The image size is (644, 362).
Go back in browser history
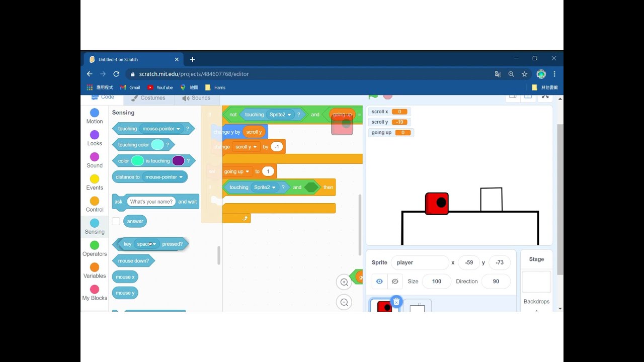coord(90,74)
